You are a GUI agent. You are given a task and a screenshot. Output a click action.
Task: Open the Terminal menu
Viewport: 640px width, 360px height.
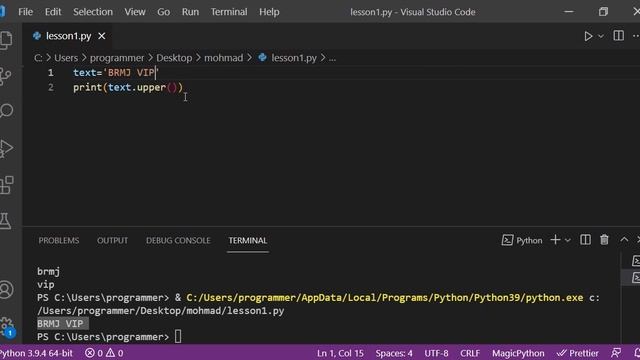[229, 12]
